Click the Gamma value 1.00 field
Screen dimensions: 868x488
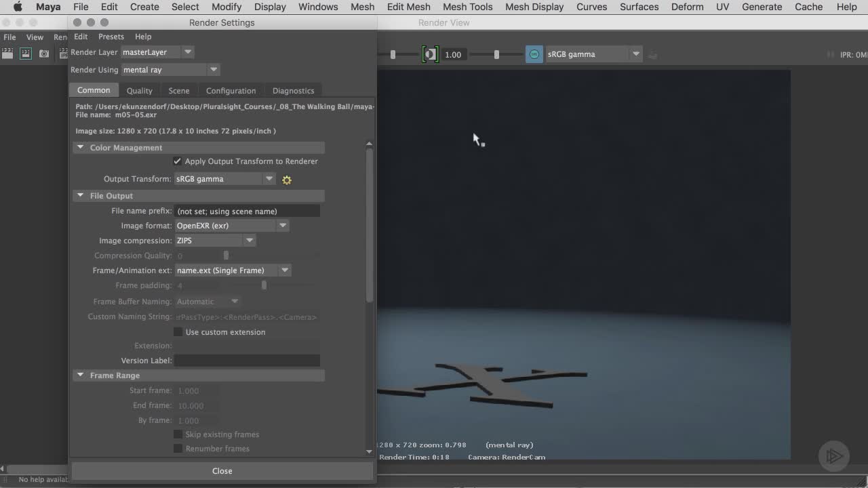pyautogui.click(x=453, y=54)
